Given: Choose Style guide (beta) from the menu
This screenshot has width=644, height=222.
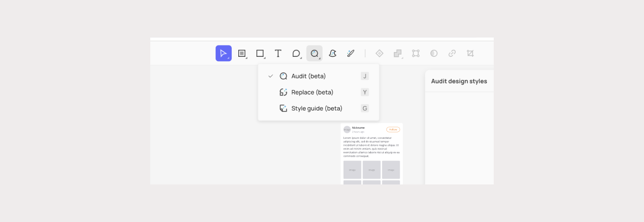Looking at the screenshot, I should (316, 108).
